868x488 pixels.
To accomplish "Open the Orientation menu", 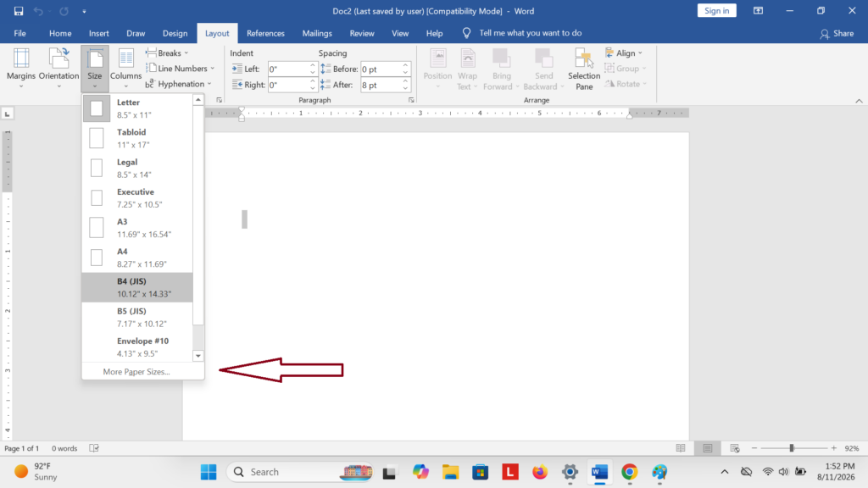I will [x=58, y=68].
